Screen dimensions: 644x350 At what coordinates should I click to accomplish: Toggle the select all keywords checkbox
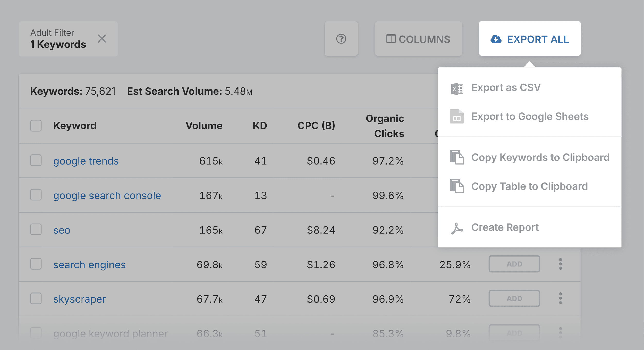pos(36,125)
